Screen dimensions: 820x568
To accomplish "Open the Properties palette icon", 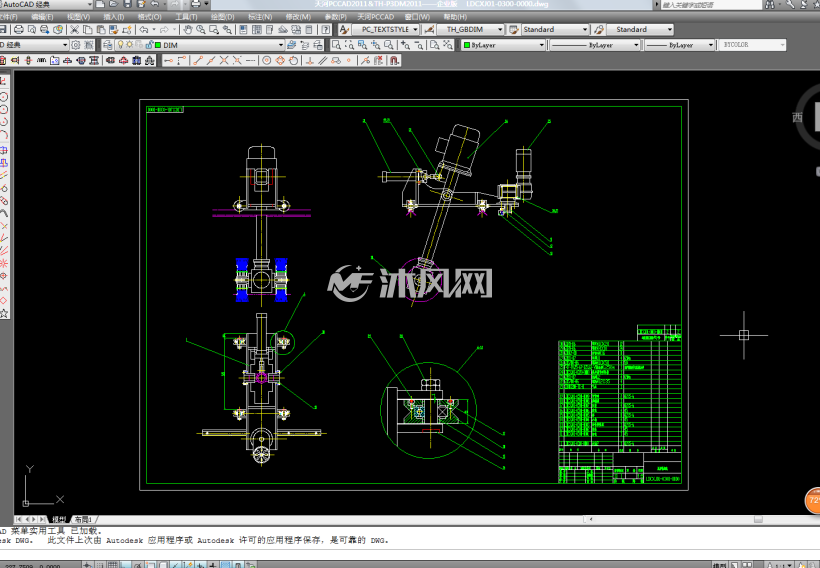I will point(243,30).
